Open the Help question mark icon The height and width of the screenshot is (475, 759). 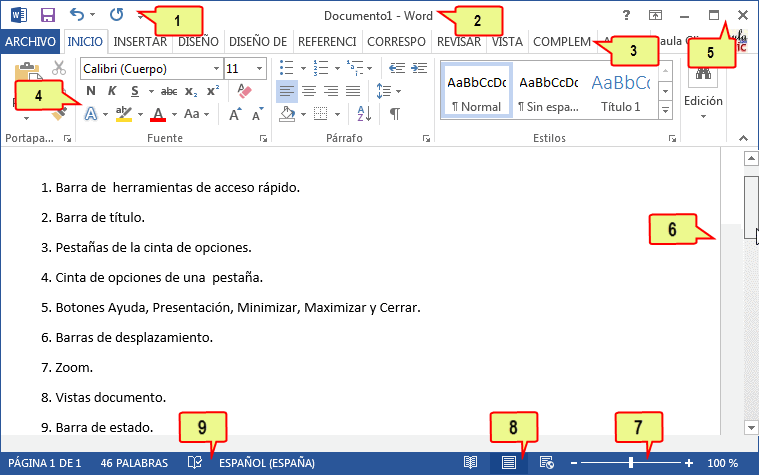[626, 15]
